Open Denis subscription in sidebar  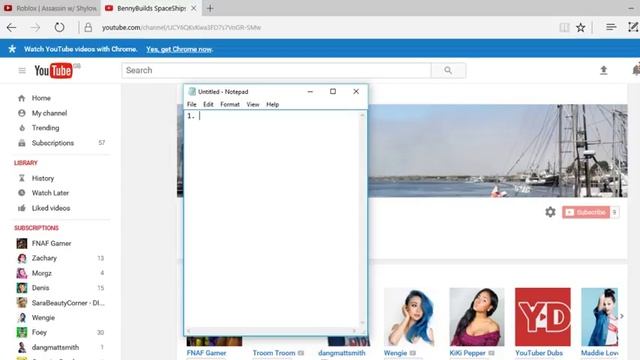(40, 288)
